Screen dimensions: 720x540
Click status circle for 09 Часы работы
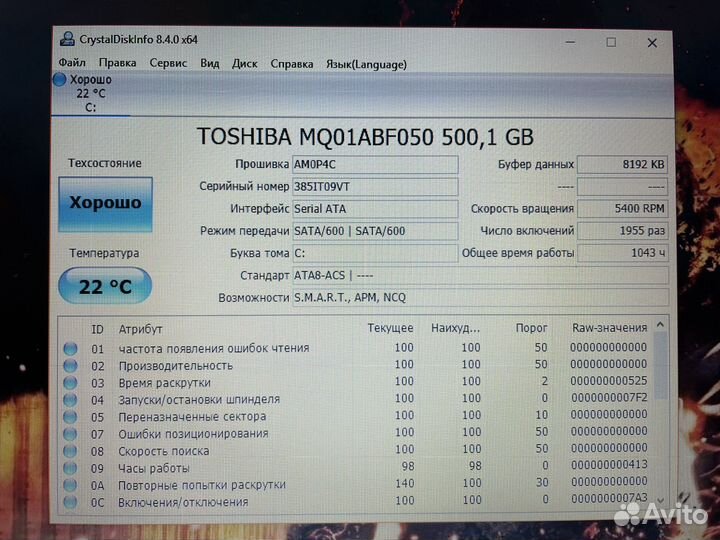point(70,468)
